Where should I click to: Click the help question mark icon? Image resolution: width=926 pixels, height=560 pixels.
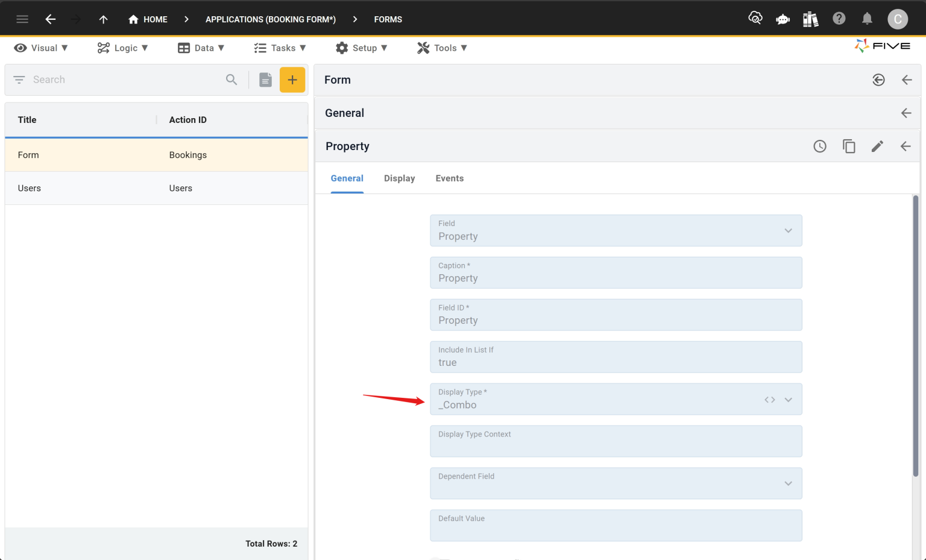pos(839,19)
